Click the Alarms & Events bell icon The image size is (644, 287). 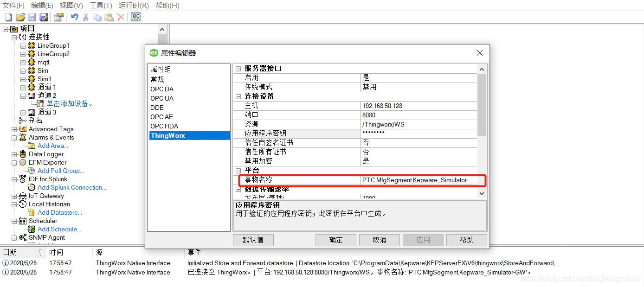click(23, 137)
